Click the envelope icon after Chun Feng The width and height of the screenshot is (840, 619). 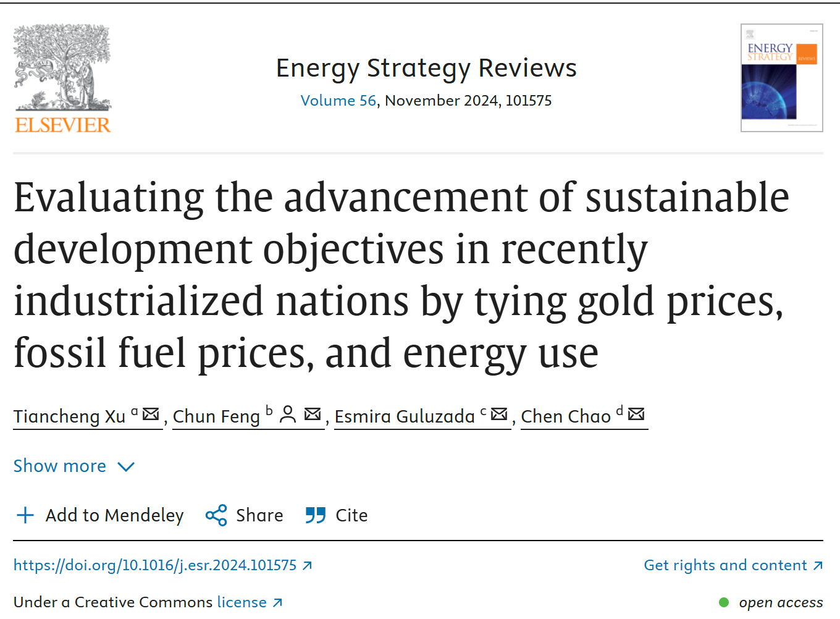(x=313, y=415)
